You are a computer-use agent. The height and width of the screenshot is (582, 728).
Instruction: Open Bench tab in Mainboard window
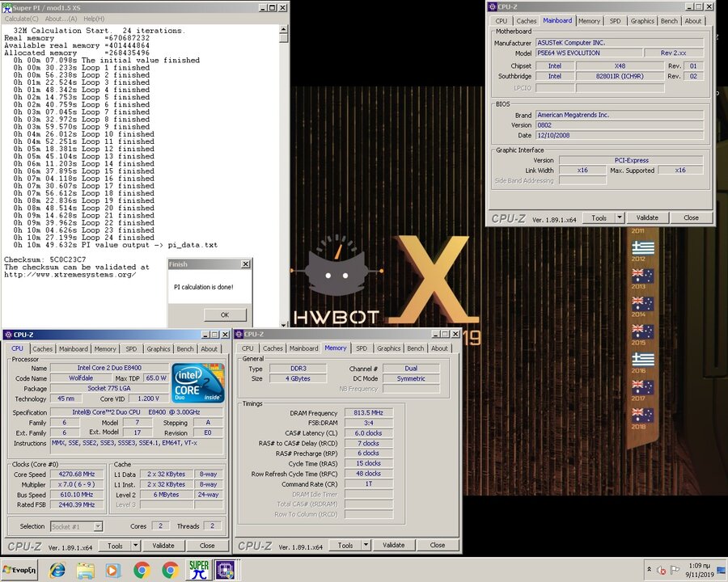point(669,21)
